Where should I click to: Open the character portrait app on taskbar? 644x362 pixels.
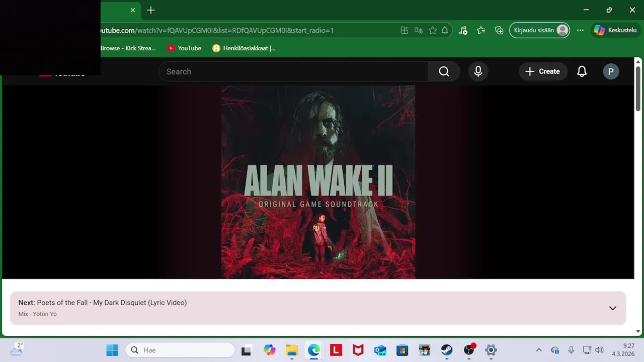[x=425, y=350]
